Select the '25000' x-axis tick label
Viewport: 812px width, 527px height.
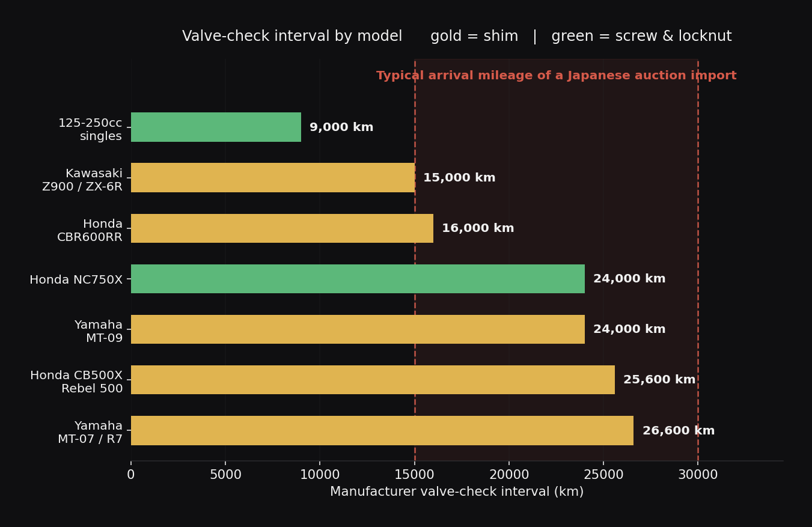[x=603, y=475]
